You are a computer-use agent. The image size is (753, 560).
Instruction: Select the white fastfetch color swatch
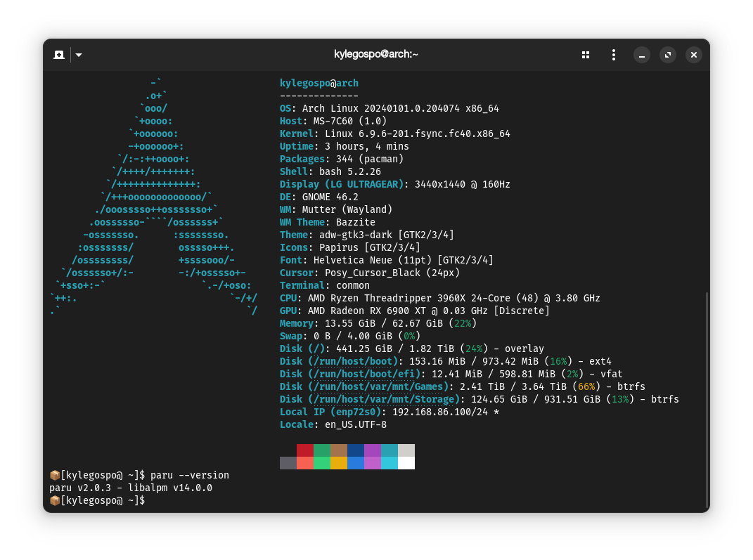[406, 462]
